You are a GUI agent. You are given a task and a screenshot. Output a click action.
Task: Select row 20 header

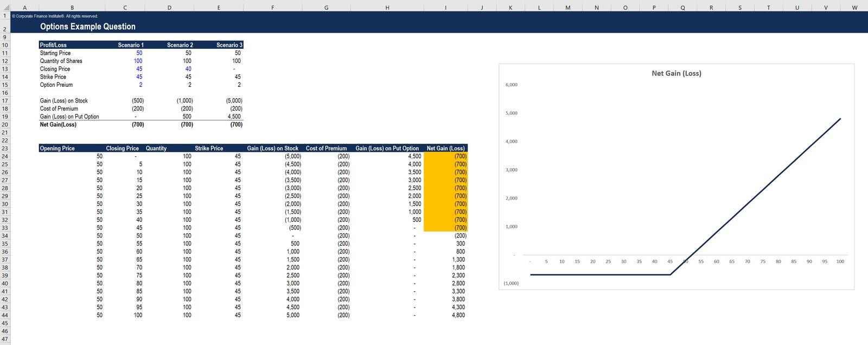coord(5,124)
